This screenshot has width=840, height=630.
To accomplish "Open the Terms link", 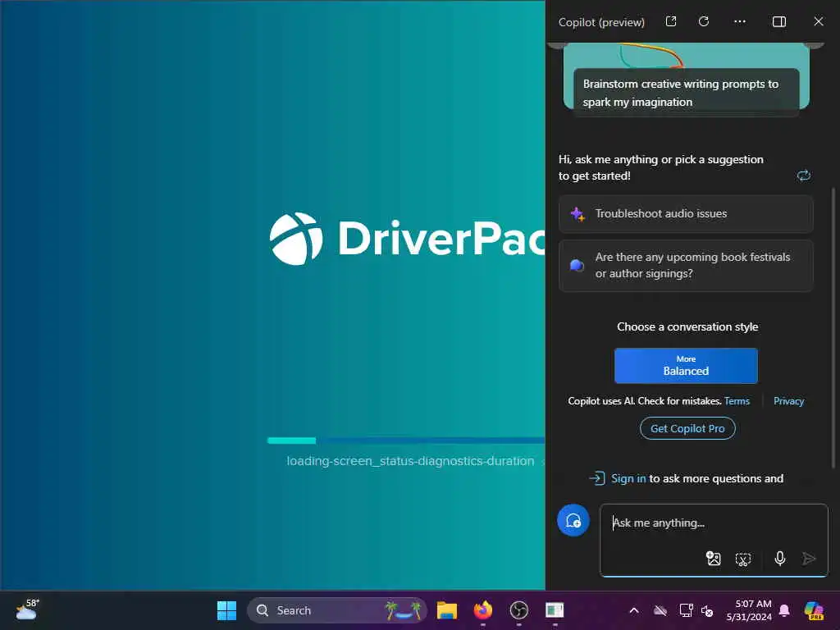I will point(737,401).
